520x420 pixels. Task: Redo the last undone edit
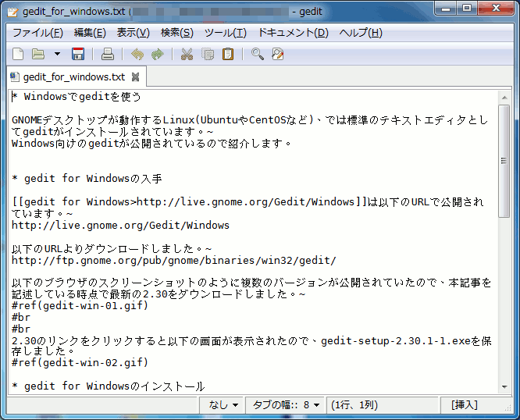pyautogui.click(x=157, y=54)
